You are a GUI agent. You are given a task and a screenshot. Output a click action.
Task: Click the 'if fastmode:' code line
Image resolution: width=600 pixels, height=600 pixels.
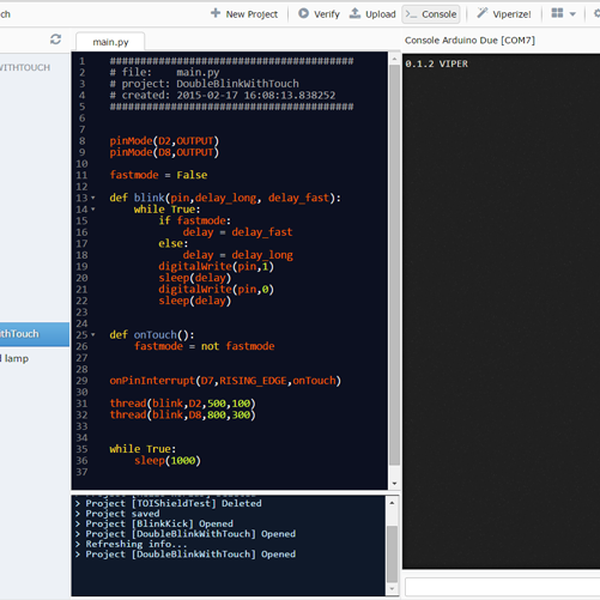tap(195, 221)
